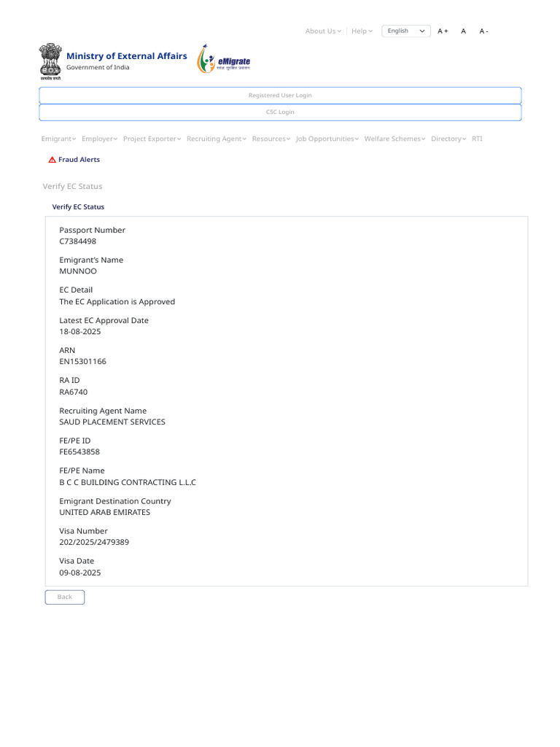Click the Registered User Login button
Screen dimensions: 560x747
pos(280,96)
